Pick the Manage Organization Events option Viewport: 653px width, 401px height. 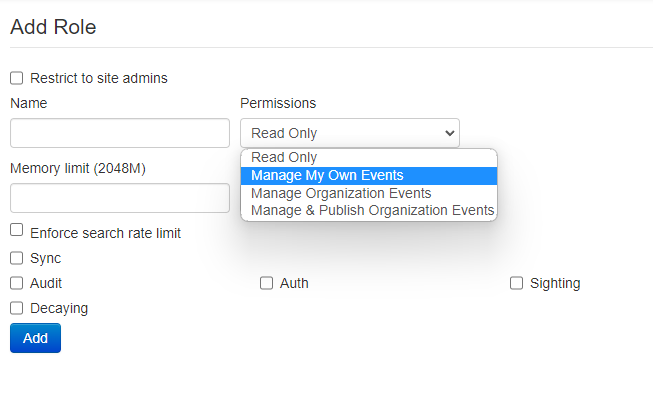pos(341,193)
